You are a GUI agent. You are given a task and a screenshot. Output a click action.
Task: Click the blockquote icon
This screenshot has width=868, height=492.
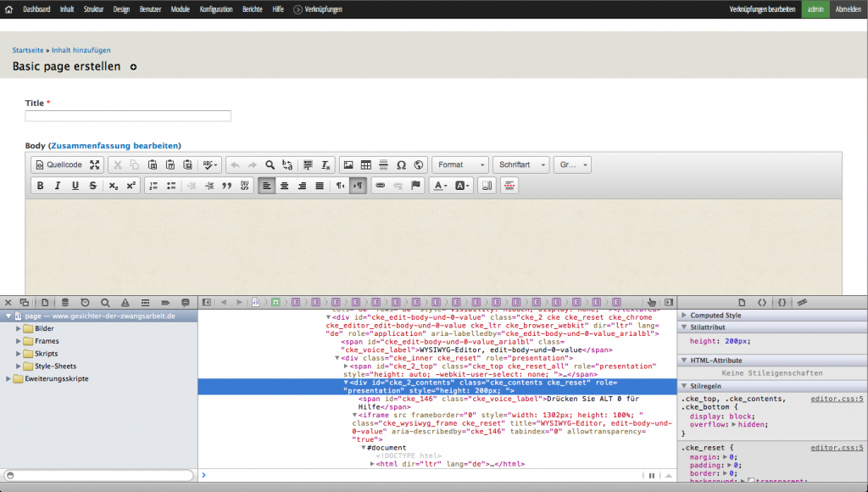pyautogui.click(x=226, y=186)
